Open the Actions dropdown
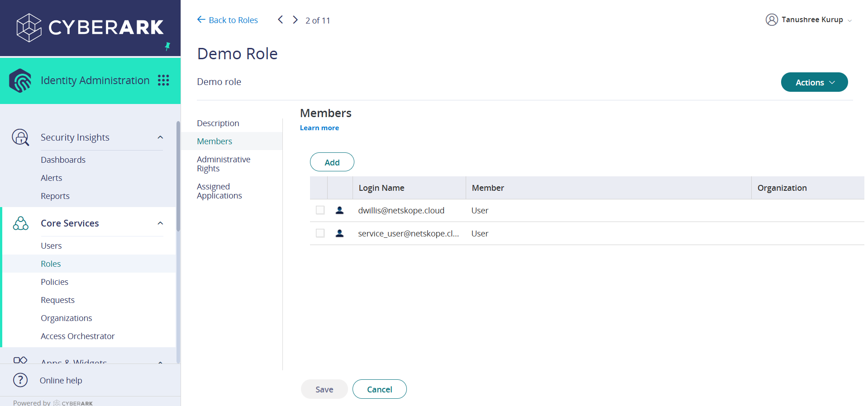 click(814, 82)
